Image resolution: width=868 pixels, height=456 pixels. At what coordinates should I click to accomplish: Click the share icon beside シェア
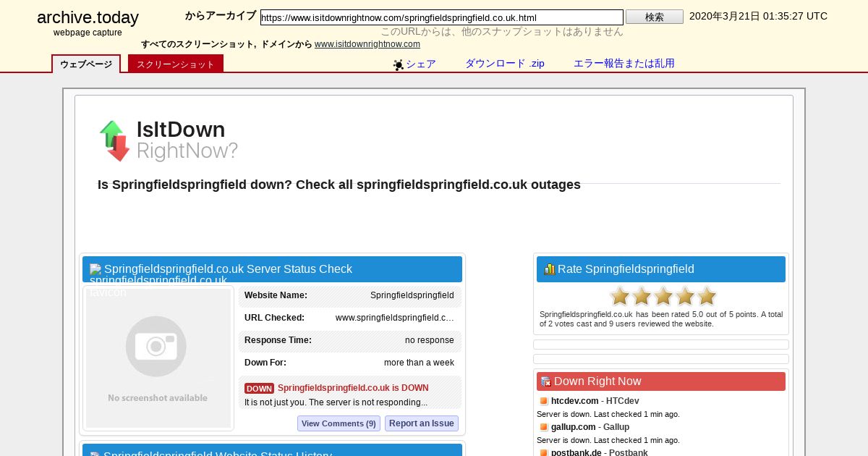coord(399,65)
